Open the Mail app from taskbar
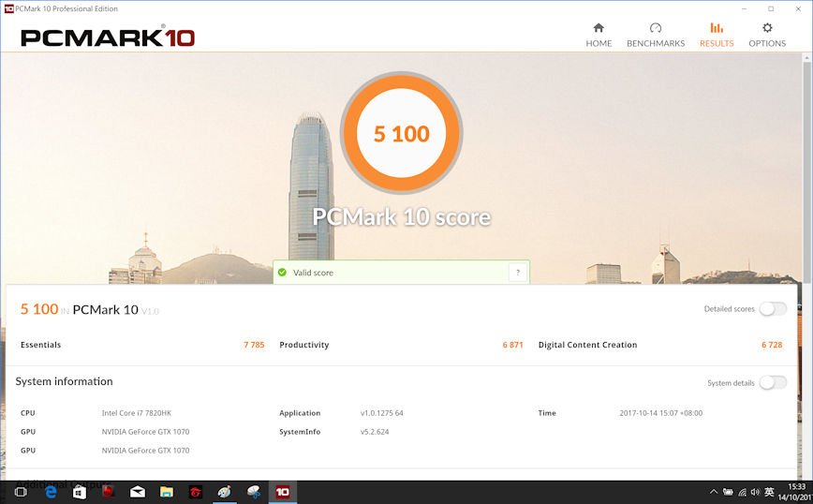This screenshot has height=504, width=813. (x=138, y=492)
